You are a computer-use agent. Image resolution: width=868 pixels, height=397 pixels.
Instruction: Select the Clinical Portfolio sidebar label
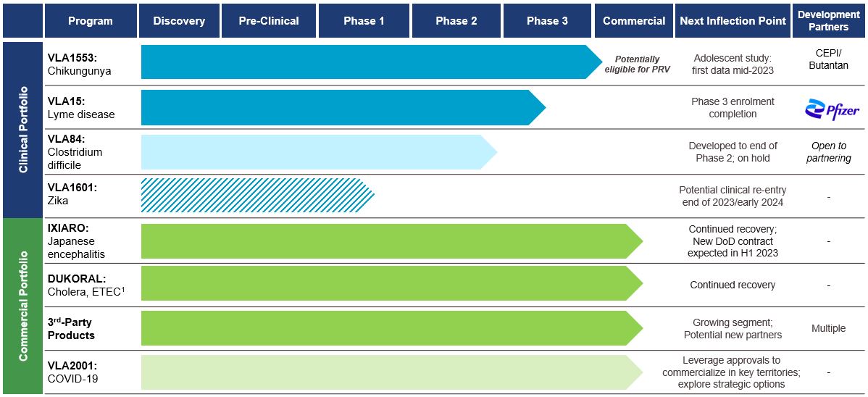pyautogui.click(x=23, y=129)
